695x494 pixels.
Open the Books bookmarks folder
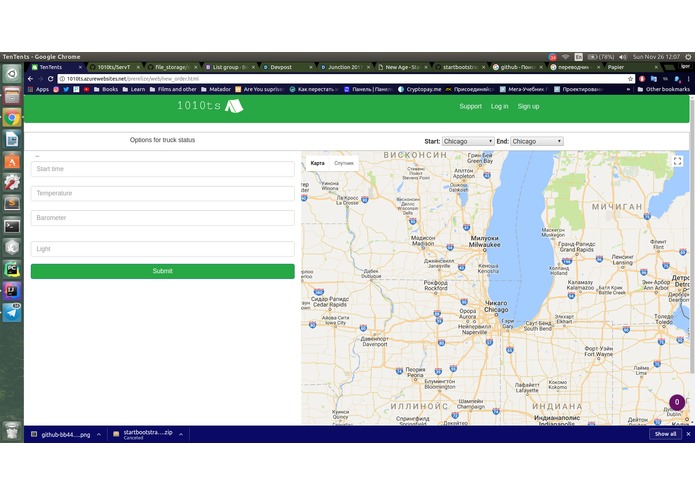point(106,89)
